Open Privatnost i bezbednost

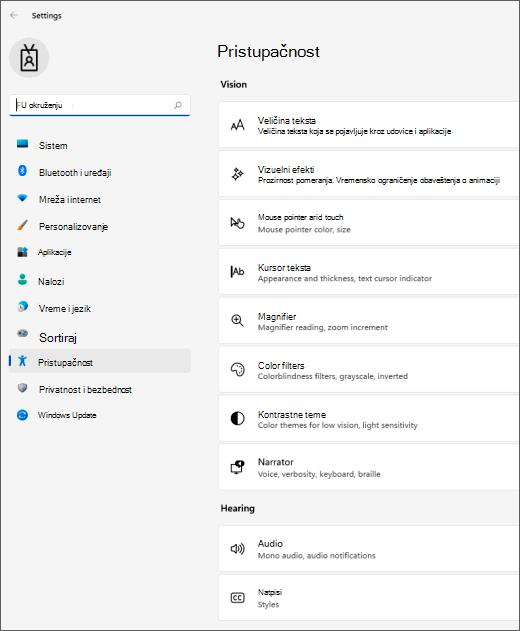point(100,389)
